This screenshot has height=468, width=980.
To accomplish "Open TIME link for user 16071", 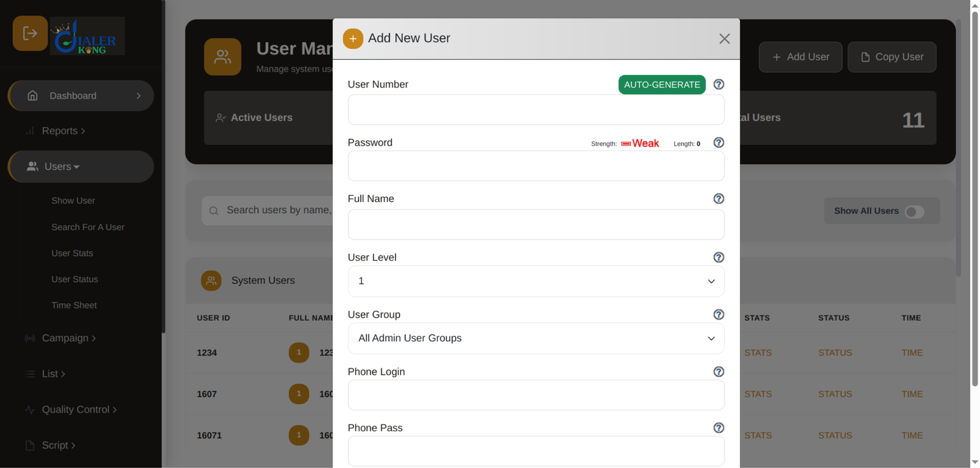I will coord(912,436).
